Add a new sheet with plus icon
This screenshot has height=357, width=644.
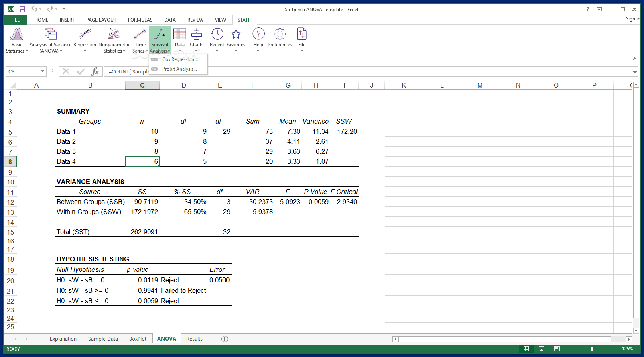[225, 339]
